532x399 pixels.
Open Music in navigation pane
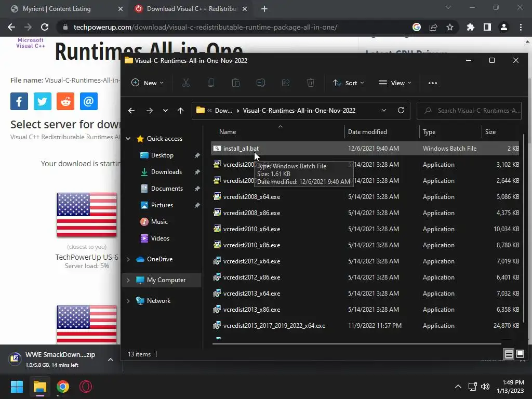click(159, 221)
